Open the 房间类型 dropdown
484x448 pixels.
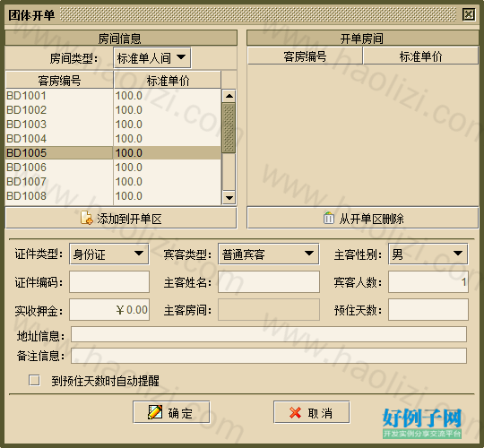152,57
